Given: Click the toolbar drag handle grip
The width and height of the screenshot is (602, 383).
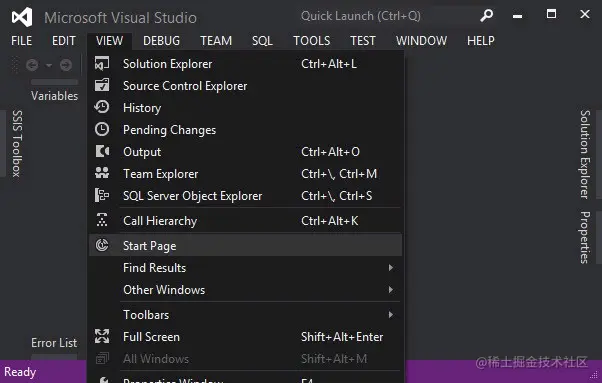Looking at the screenshot, I should [x=15, y=65].
